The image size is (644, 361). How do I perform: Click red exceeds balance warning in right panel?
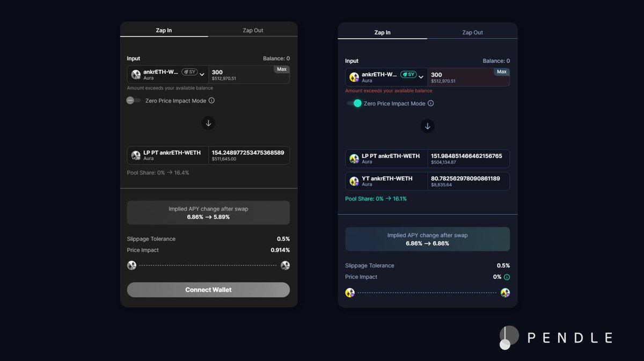[389, 91]
